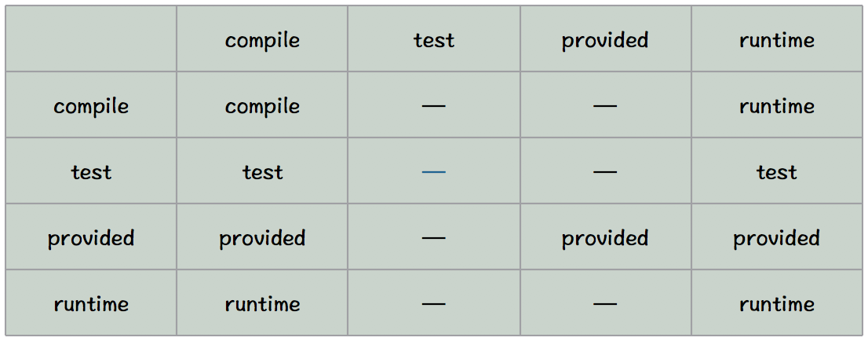Select the compile row label cell

91,104
